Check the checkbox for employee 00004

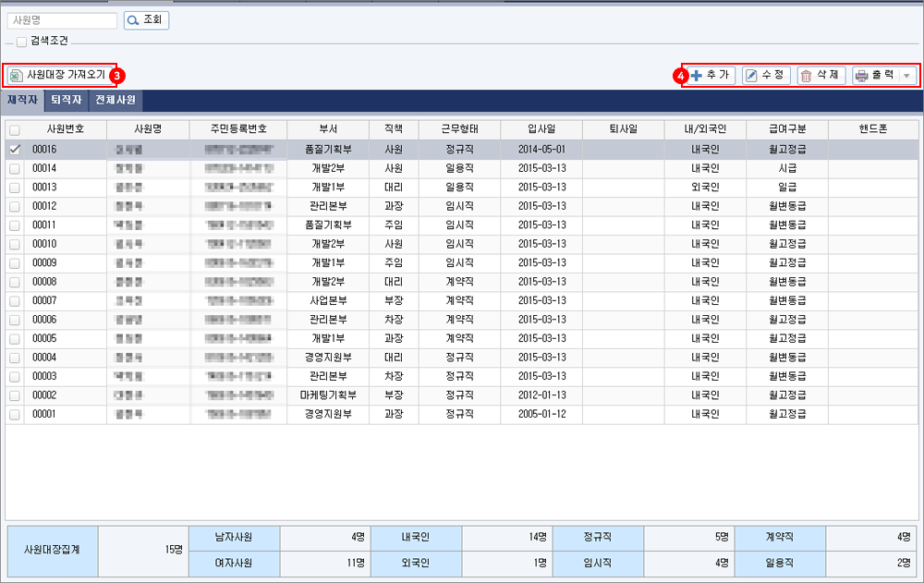(15, 358)
